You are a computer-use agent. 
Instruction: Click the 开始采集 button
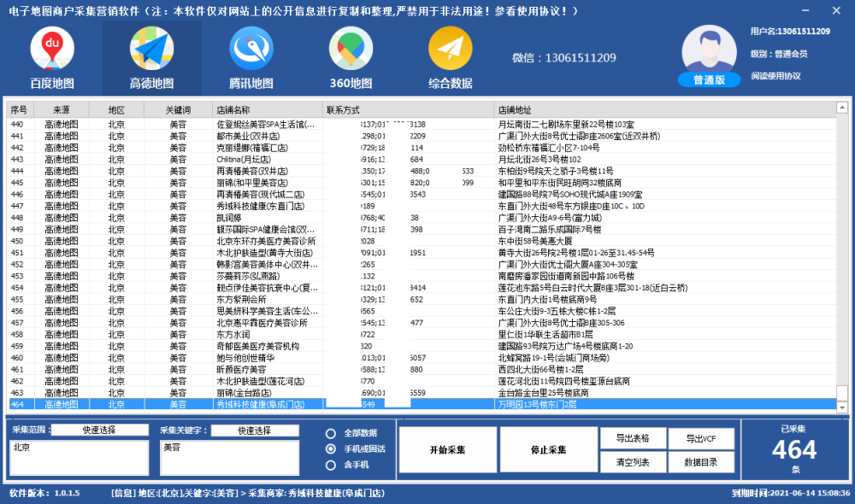point(448,450)
